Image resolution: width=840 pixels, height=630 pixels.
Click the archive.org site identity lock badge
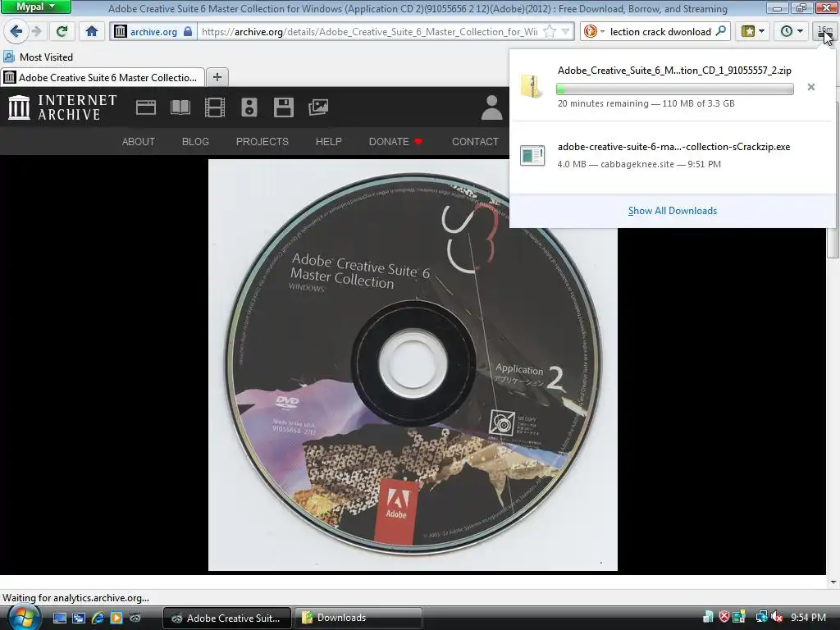(153, 32)
